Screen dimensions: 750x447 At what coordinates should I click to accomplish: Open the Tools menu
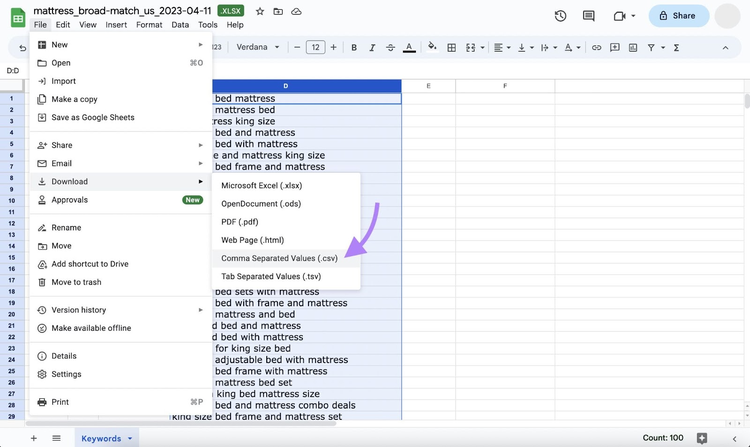[x=208, y=25]
